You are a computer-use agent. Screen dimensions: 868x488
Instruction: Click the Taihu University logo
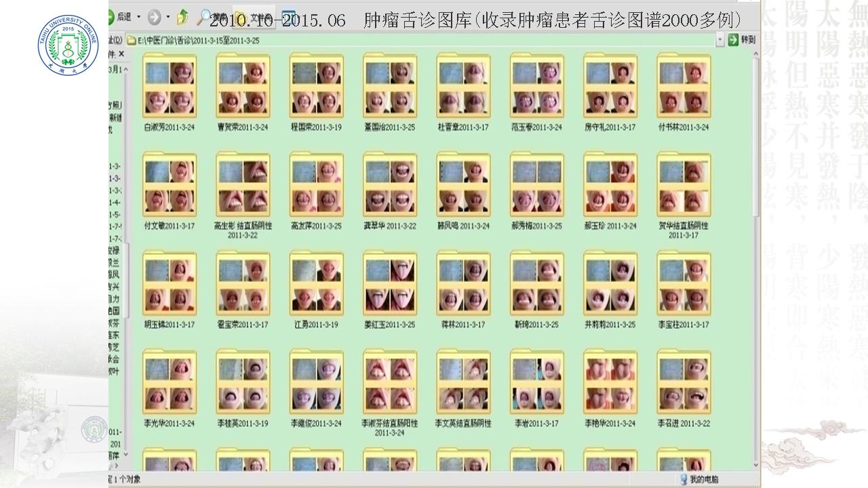coord(68,46)
